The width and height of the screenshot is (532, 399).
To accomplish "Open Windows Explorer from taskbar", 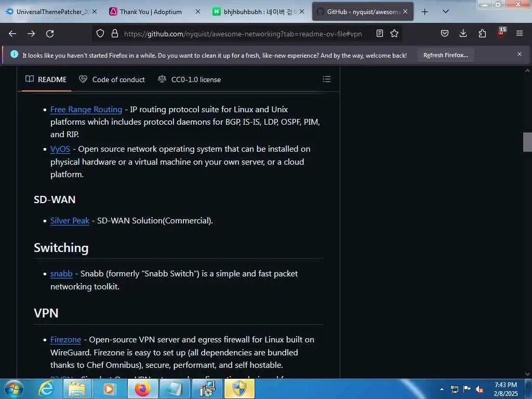I will [77, 389].
